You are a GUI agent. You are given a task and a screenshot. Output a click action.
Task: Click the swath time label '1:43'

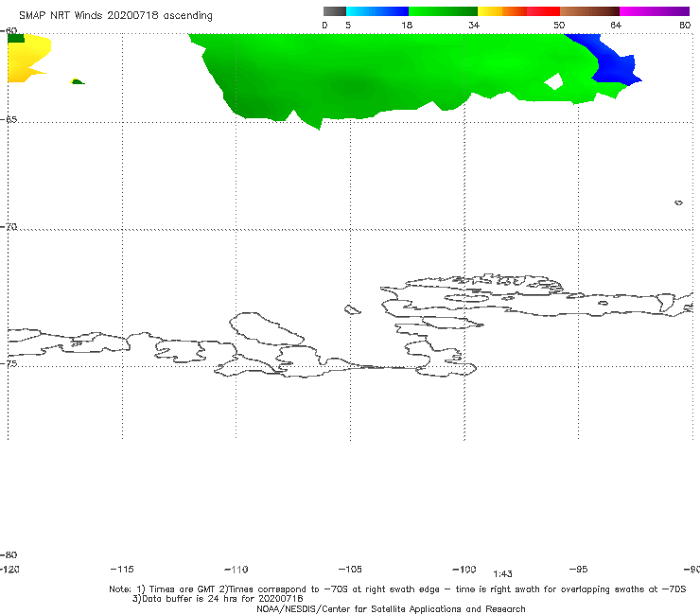coord(502,574)
